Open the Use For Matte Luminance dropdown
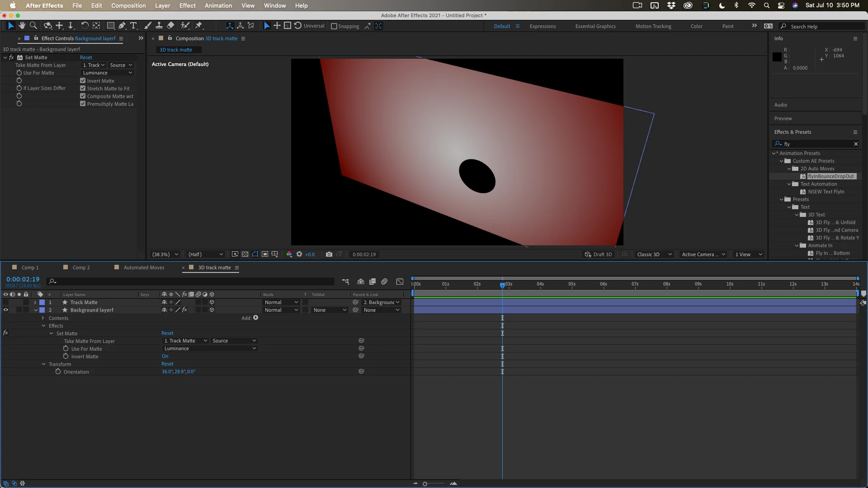Screen dimensions: 868x488 click(107, 73)
